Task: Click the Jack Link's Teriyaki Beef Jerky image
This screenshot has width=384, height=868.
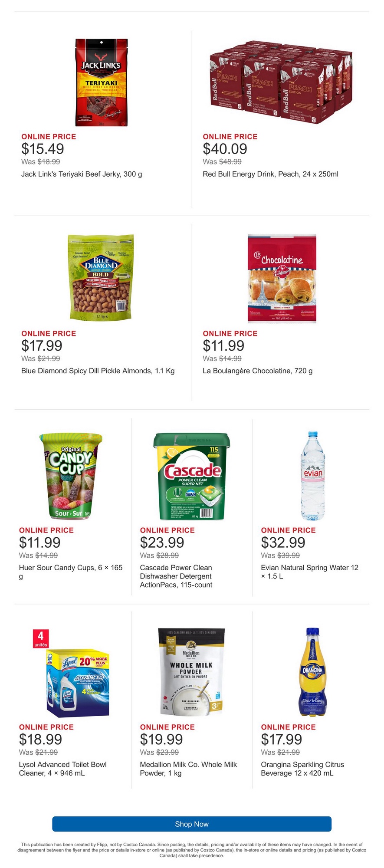Action: click(101, 82)
